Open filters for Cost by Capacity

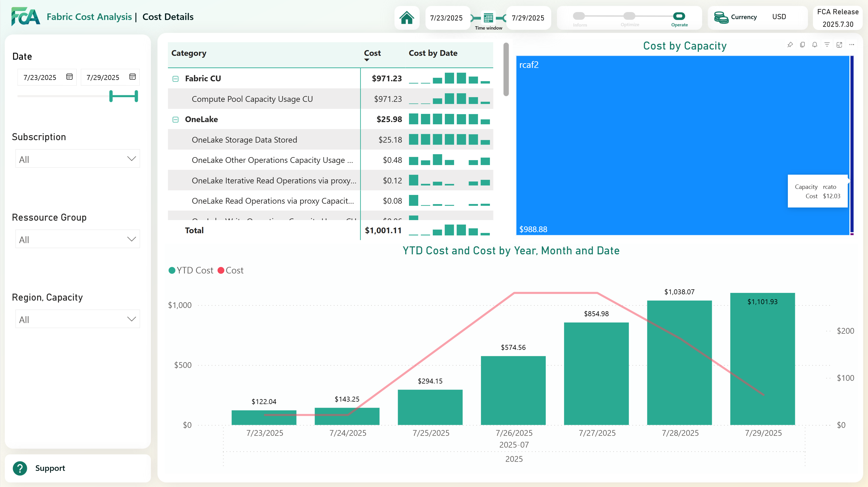click(x=827, y=45)
